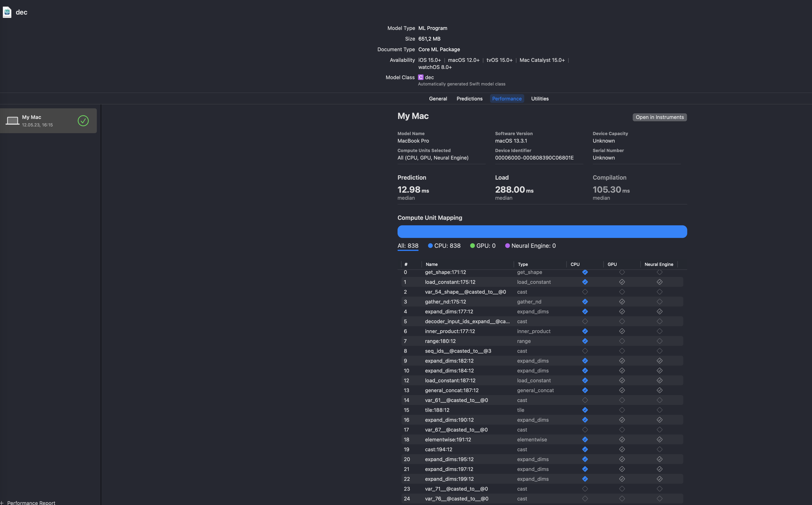Click the 105.30 ms compilation value
The height and width of the screenshot is (505, 812).
tap(611, 190)
